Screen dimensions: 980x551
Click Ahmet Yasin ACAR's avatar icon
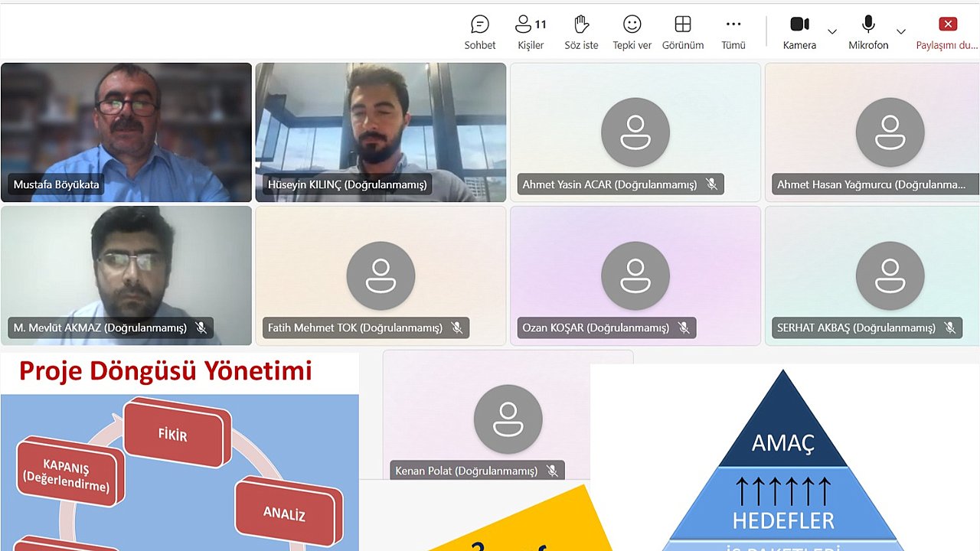point(635,132)
